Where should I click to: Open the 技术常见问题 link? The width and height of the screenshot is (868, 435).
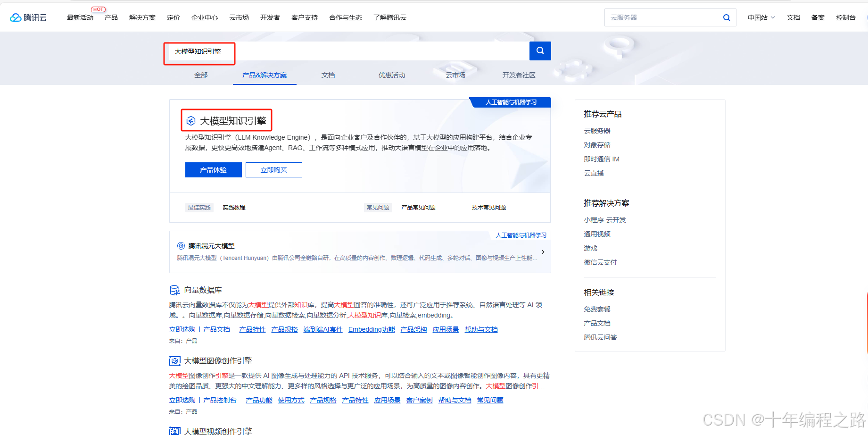click(489, 208)
